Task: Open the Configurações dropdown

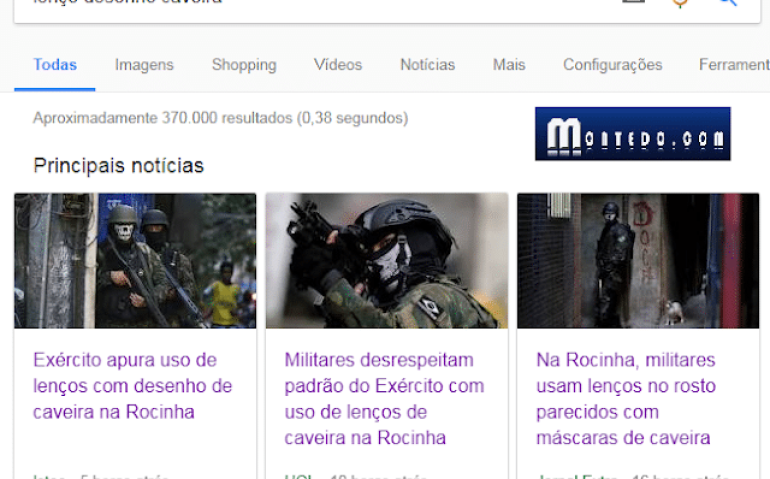Action: 613,65
